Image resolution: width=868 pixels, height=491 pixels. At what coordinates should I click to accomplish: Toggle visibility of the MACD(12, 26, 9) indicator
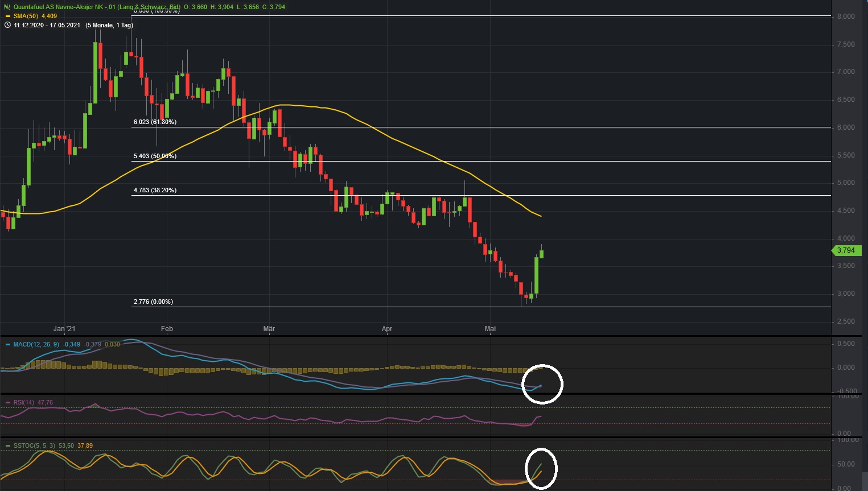tap(36, 344)
